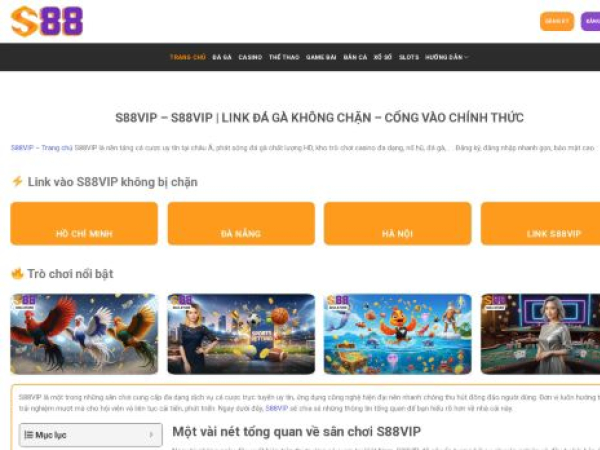Click the purple login button in header
The height and width of the screenshot is (450, 600).
(x=590, y=21)
